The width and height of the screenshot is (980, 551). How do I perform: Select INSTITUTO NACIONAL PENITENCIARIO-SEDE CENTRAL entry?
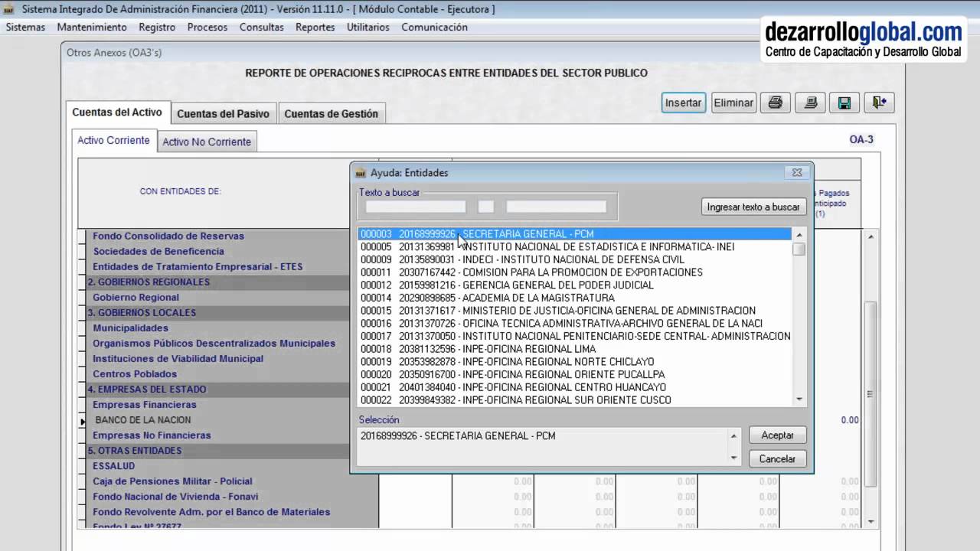pyautogui.click(x=574, y=336)
